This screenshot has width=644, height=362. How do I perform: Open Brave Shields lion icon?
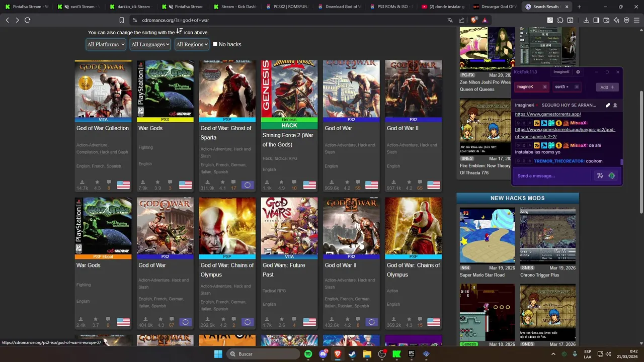pyautogui.click(x=473, y=20)
